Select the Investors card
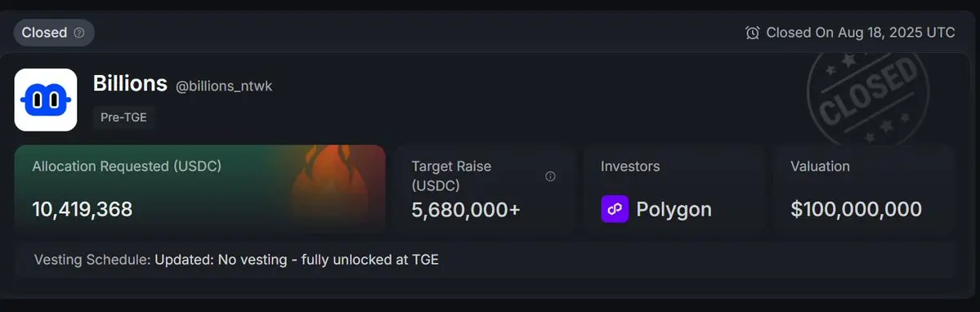Image resolution: width=980 pixels, height=312 pixels. click(x=674, y=189)
